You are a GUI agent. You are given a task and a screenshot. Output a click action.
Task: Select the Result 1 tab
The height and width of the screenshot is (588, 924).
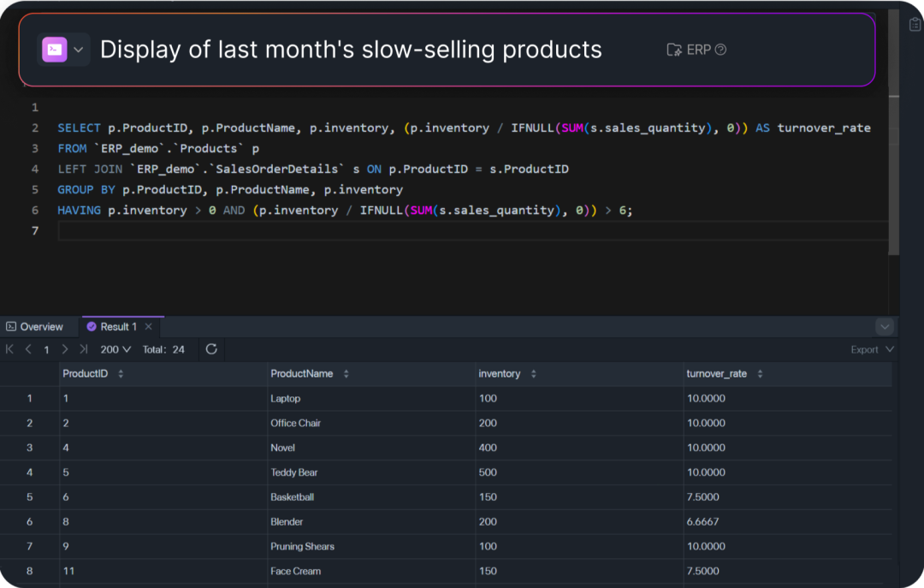pyautogui.click(x=117, y=327)
